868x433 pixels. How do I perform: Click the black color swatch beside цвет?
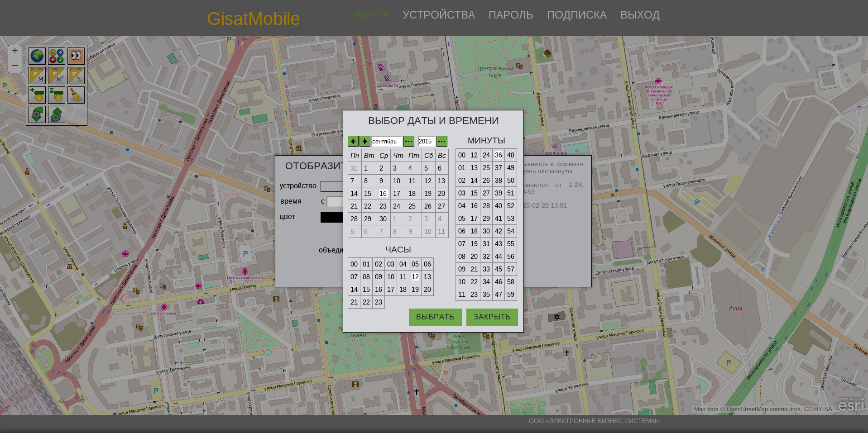331,217
